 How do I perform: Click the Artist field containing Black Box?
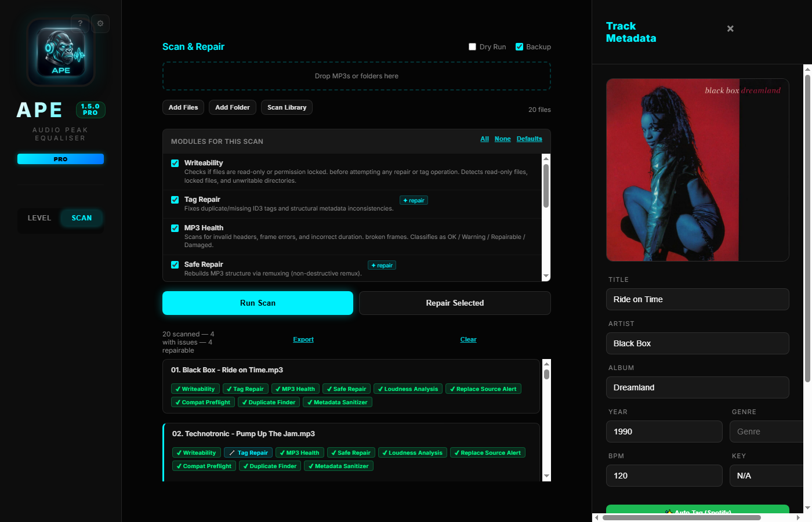(698, 343)
